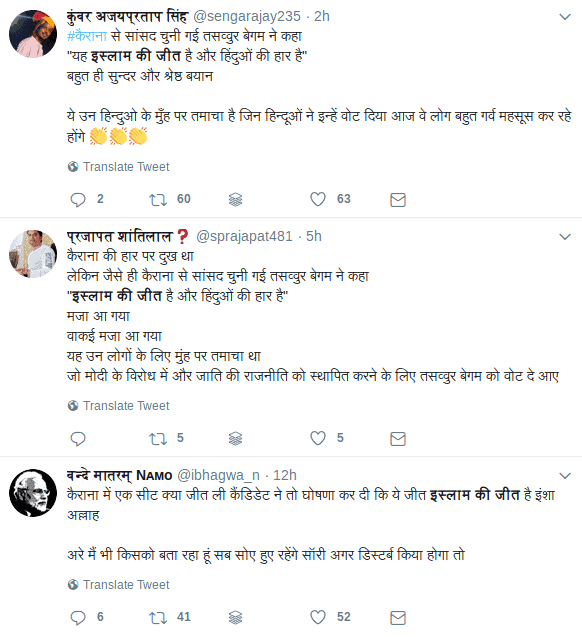The width and height of the screenshot is (582, 637).
Task: Reply to the @sengarajay235 tweet
Action: coord(78,199)
